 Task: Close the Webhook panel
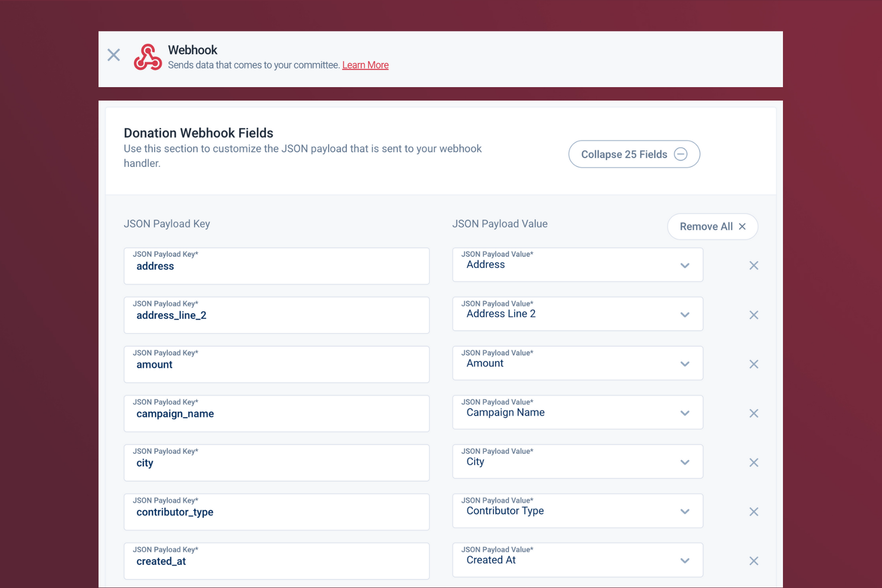113,55
